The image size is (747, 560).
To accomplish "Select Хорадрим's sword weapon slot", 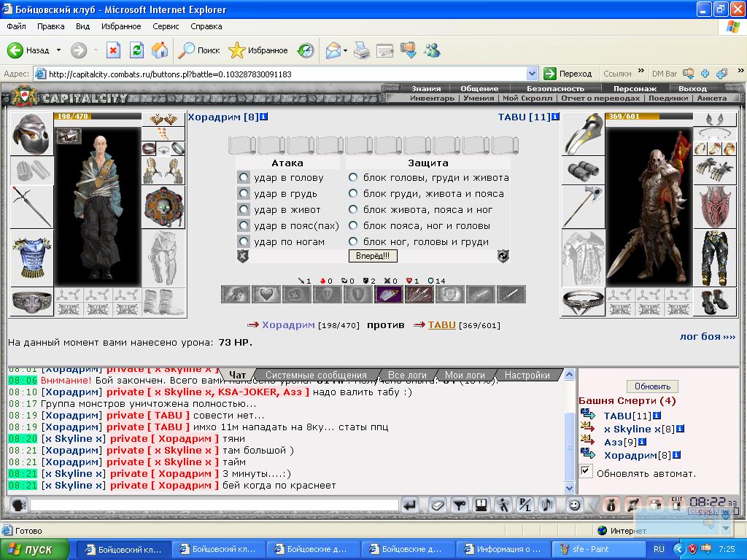I will pos(31,206).
